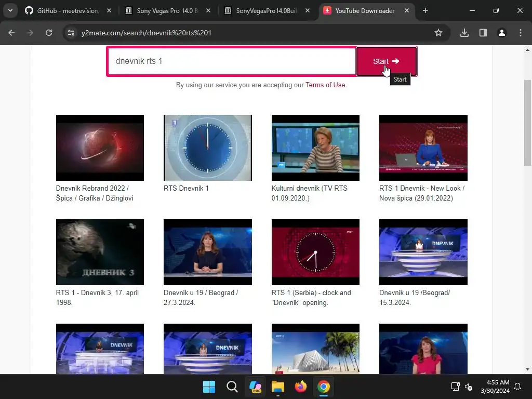The width and height of the screenshot is (532, 399).
Task: Launch Firefox from the taskbar
Action: 301,387
